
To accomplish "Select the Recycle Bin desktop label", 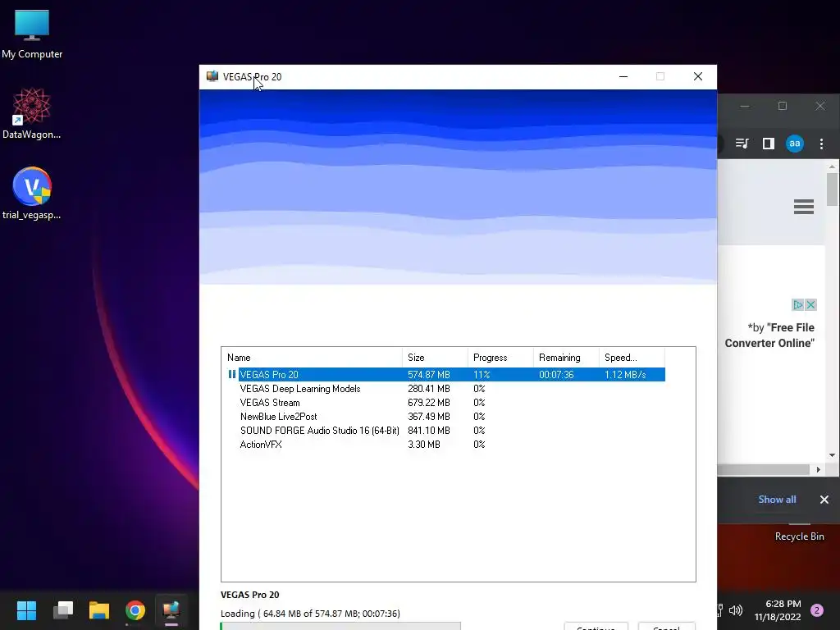I will pos(799,536).
